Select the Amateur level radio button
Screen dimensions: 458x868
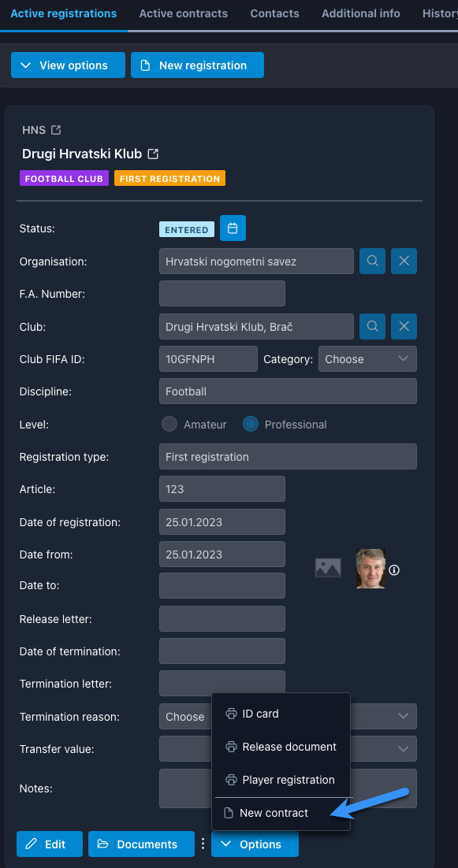coord(169,425)
